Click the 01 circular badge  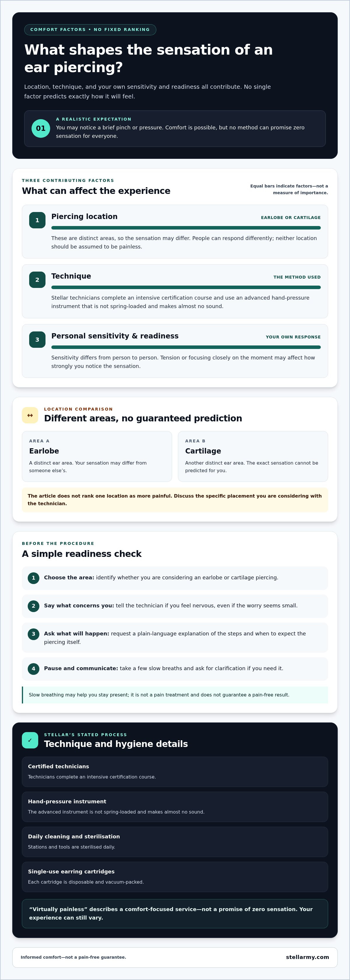coord(41,128)
